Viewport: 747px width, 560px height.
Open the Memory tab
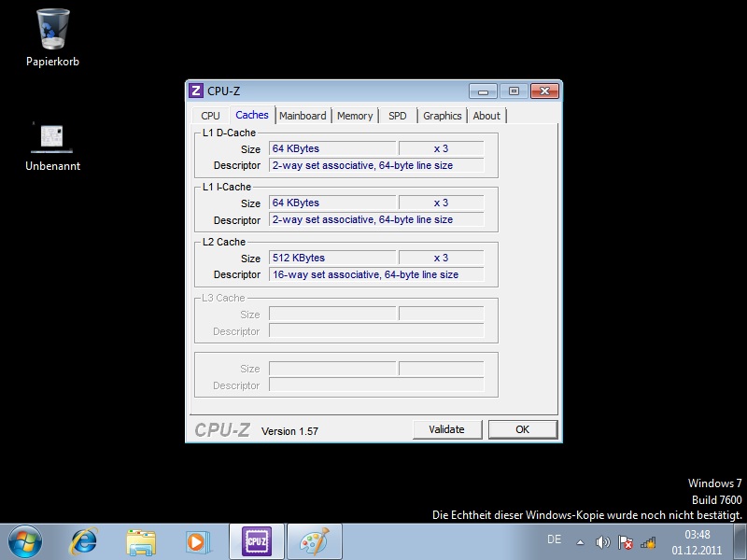pos(355,116)
